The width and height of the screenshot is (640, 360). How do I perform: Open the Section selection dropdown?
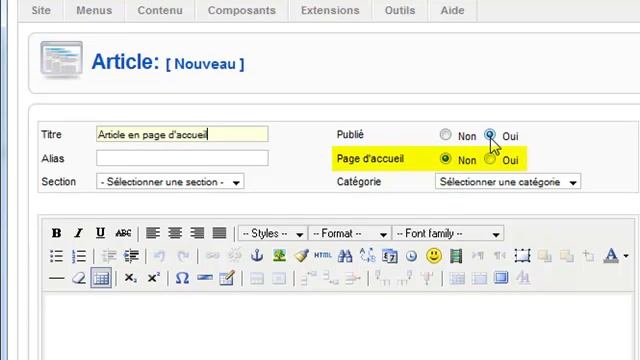coord(170,182)
